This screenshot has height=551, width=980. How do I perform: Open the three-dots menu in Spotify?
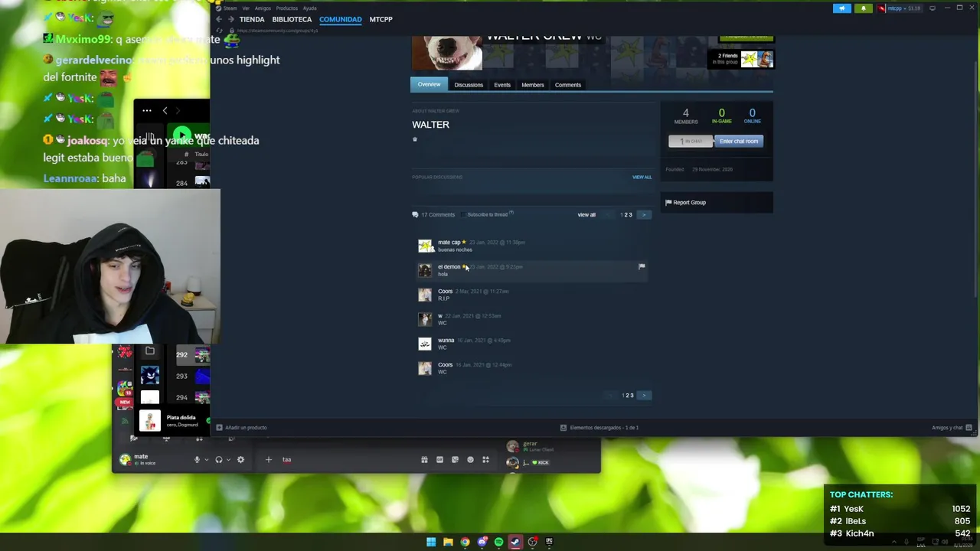146,110
